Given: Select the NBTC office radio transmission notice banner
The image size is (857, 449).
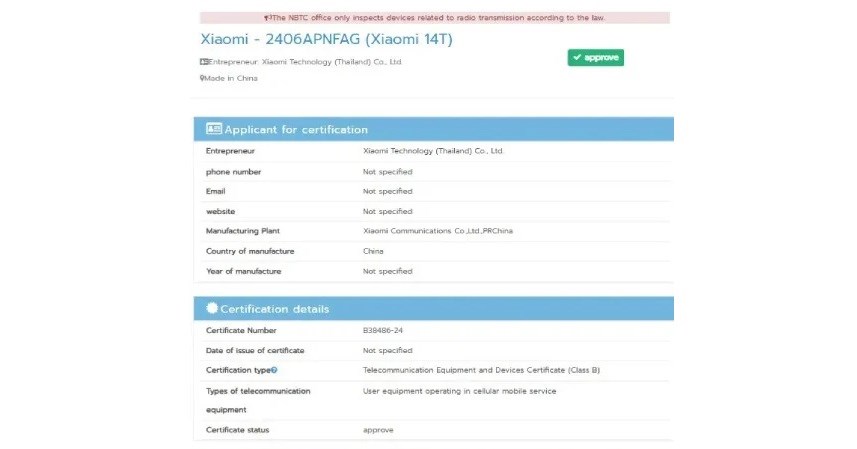Looking at the screenshot, I should tap(435, 17).
